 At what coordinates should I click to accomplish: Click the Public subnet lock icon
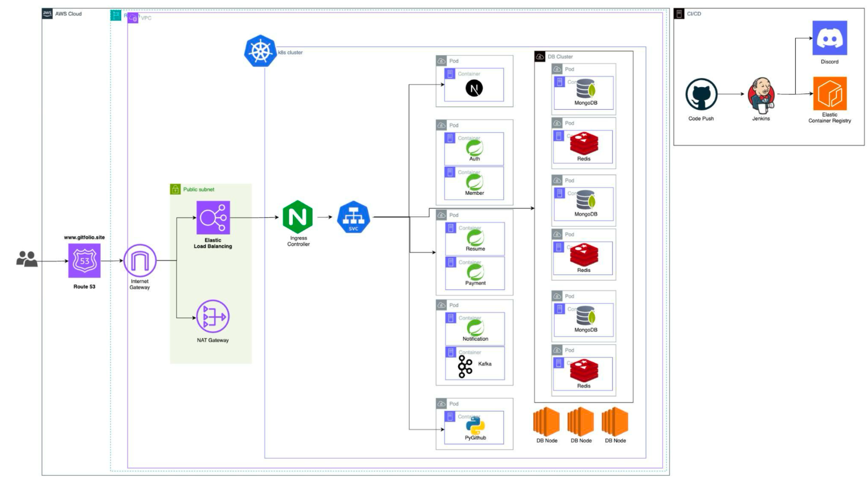pos(175,189)
